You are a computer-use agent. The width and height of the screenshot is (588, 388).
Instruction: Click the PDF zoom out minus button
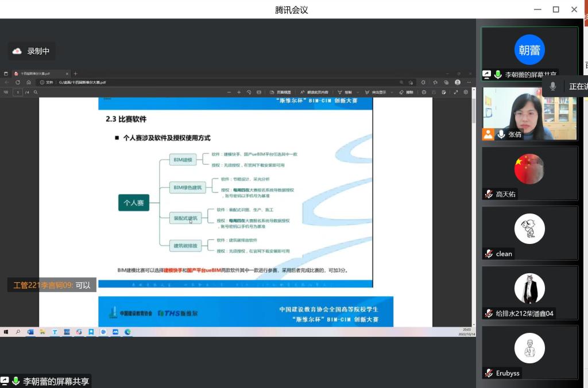[x=229, y=92]
